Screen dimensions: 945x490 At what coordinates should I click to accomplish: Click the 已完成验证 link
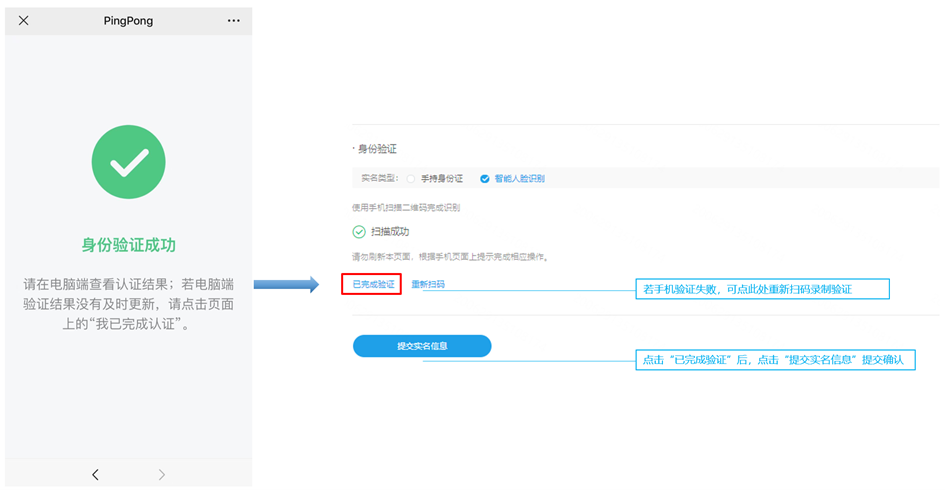(373, 284)
